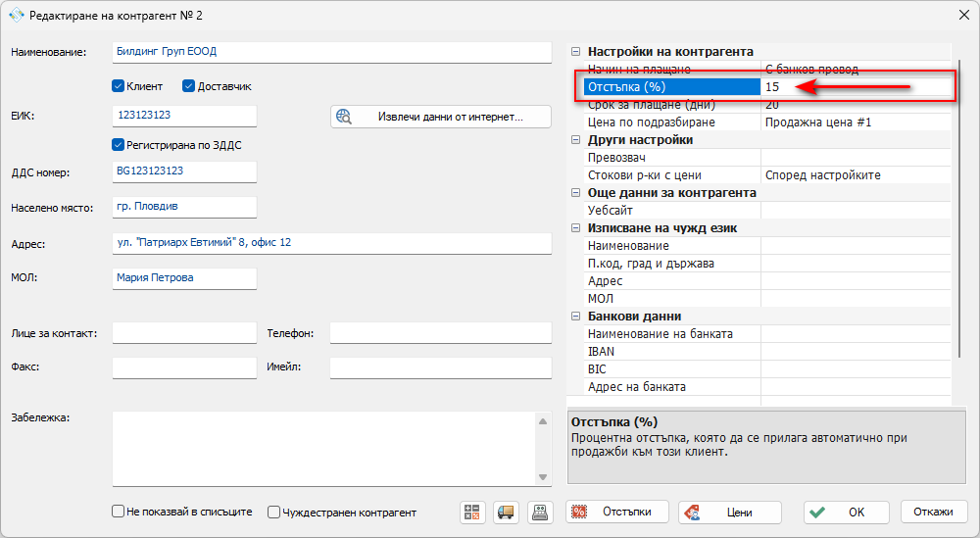The width and height of the screenshot is (980, 538).
Task: Collapse Настройки на контрагента section
Action: (575, 52)
